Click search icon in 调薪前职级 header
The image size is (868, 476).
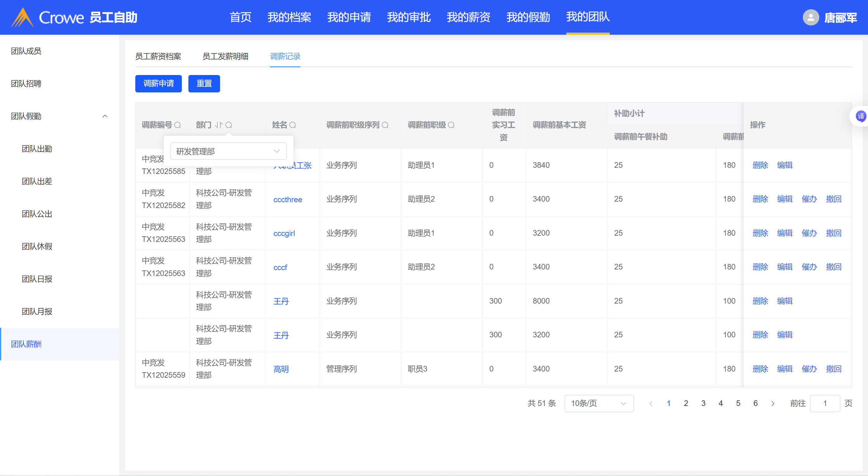coord(451,125)
